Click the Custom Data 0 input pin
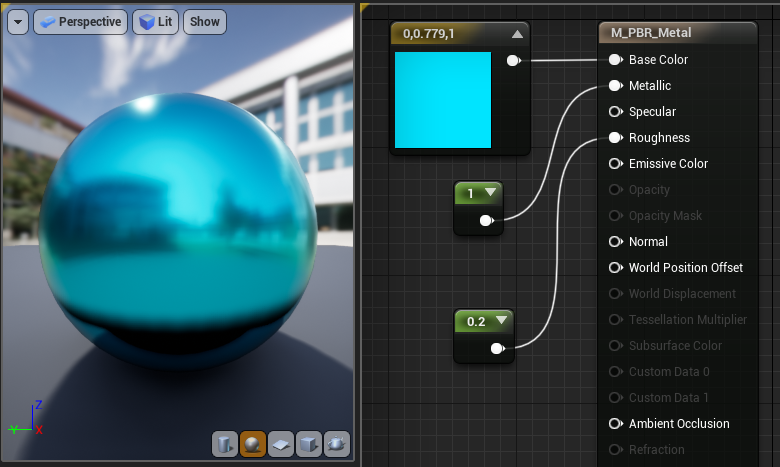780x467 pixels. pyautogui.click(x=616, y=372)
